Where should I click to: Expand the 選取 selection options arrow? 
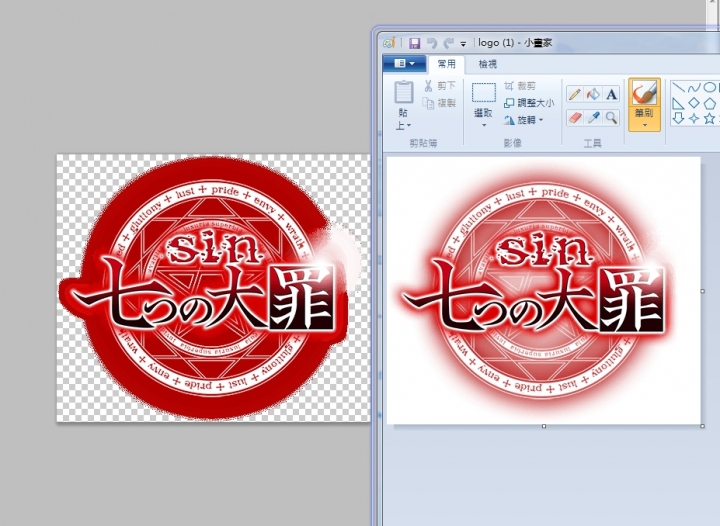pos(484,125)
